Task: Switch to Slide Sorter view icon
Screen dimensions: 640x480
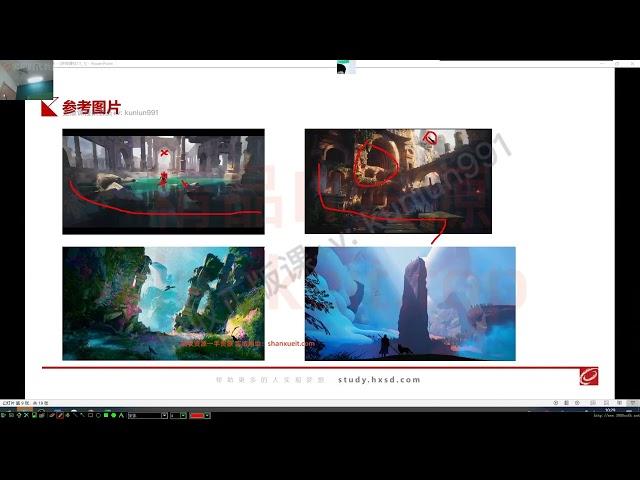Action: 606,403
